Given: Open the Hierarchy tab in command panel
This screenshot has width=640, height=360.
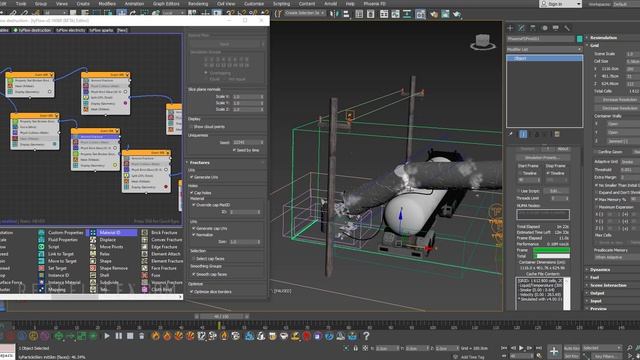Looking at the screenshot, I should (533, 28).
